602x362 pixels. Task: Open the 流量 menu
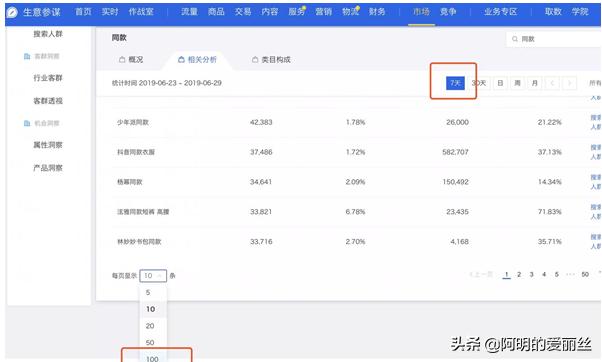point(189,12)
